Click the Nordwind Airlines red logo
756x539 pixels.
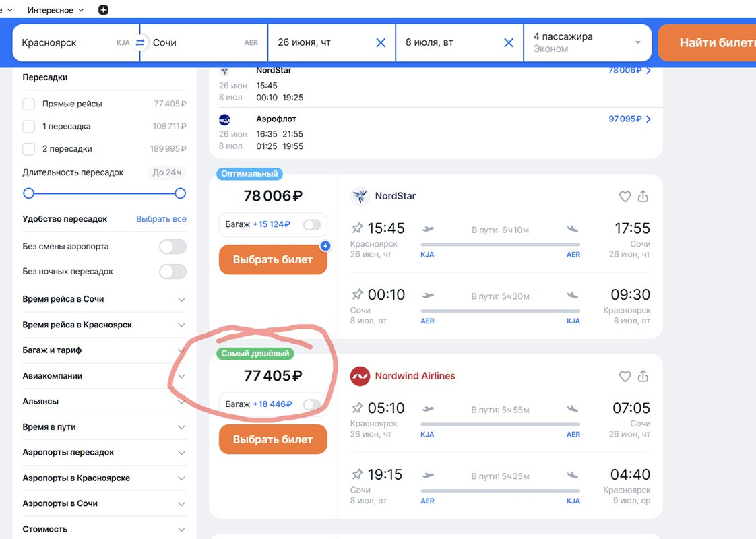click(x=360, y=376)
